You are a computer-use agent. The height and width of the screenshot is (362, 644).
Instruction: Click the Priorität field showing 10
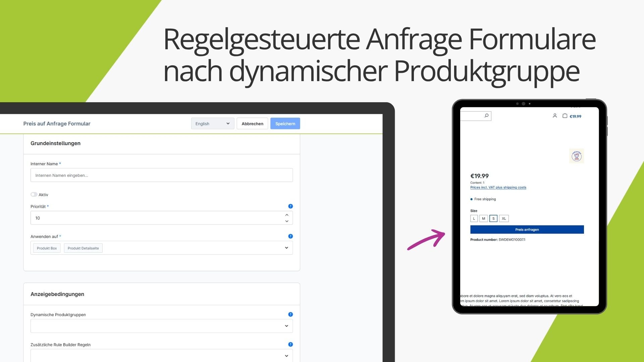click(162, 218)
